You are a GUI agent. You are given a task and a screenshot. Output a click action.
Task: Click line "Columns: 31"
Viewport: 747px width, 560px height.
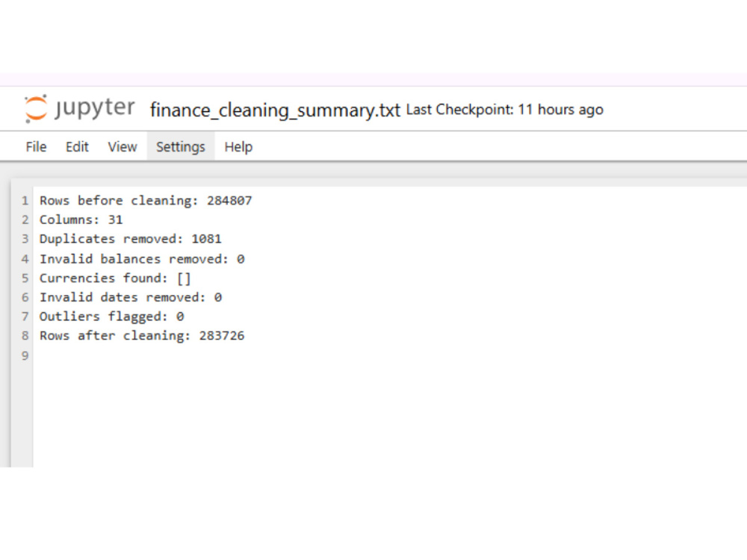click(81, 220)
